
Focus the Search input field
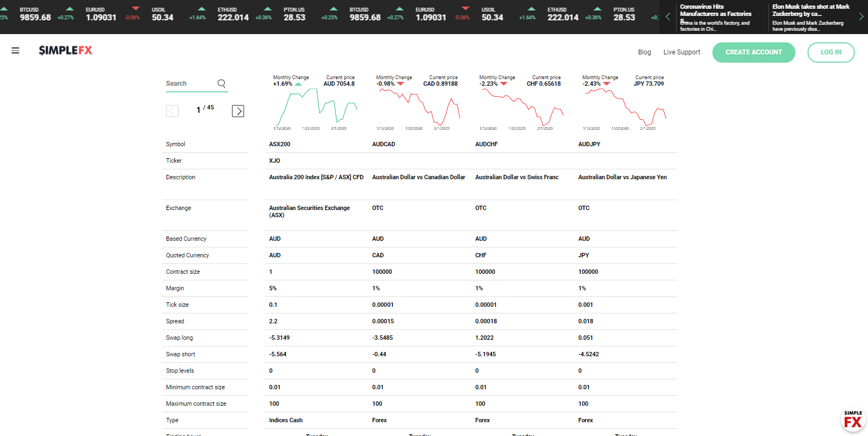pos(190,84)
